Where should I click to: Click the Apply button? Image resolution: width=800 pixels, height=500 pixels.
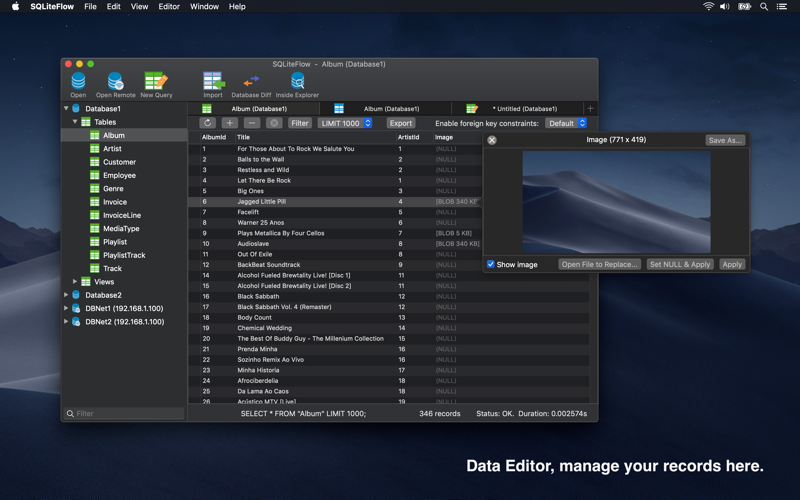(x=732, y=264)
